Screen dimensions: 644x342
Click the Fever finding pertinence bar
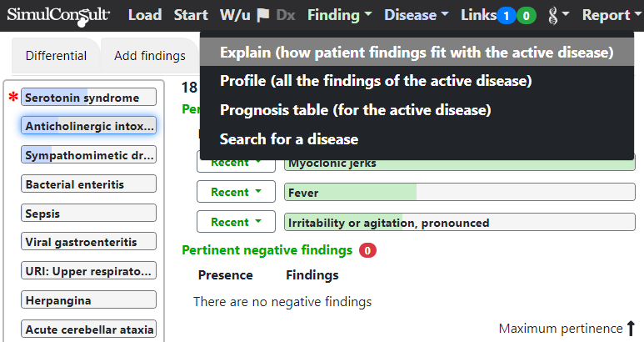pyautogui.click(x=459, y=193)
